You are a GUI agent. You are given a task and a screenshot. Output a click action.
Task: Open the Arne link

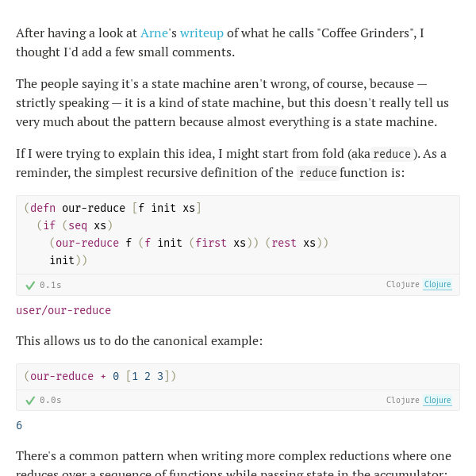[x=154, y=33]
